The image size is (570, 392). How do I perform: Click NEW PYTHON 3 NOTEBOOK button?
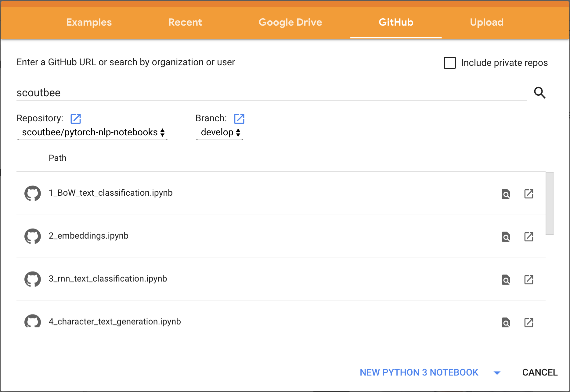point(419,372)
